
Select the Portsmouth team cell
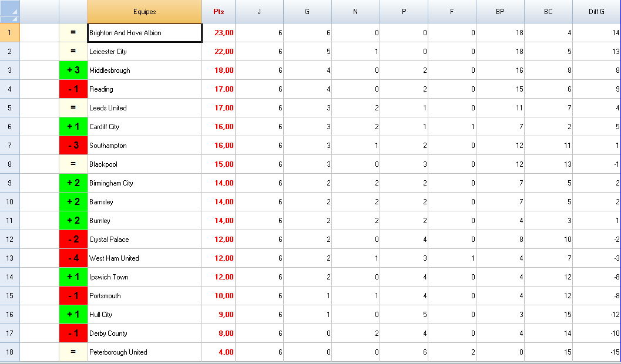tap(145, 296)
